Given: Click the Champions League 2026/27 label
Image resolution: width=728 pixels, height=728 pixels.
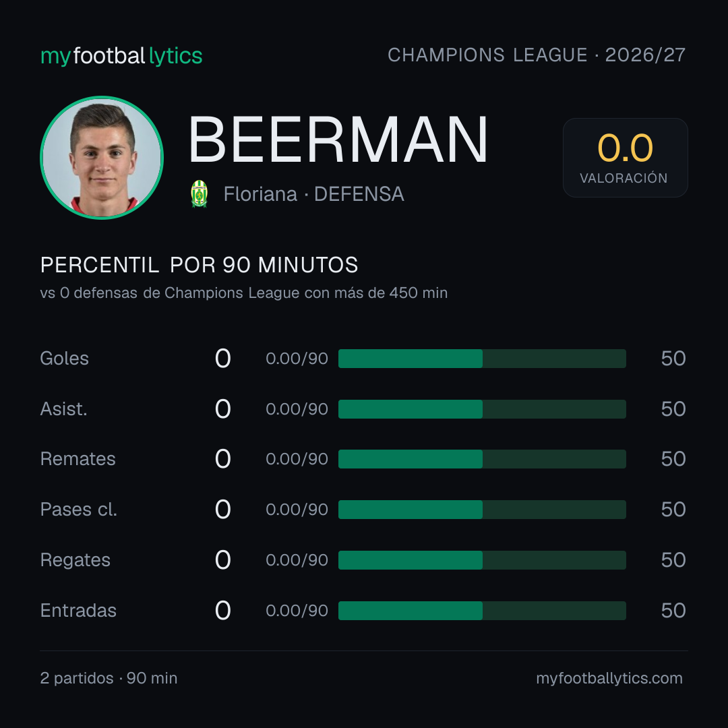Looking at the screenshot, I should click(x=537, y=55).
